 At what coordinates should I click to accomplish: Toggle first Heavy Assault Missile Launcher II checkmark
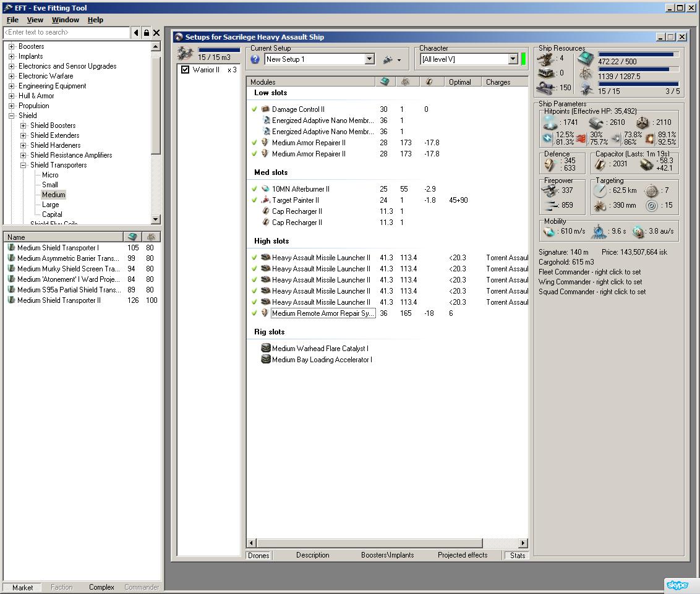click(x=255, y=258)
